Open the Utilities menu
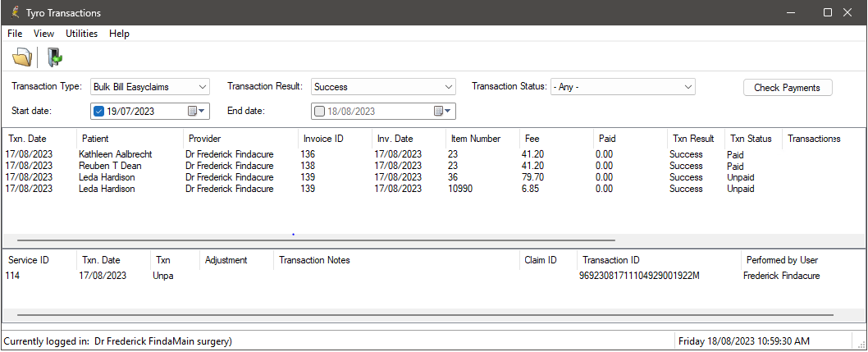This screenshot has height=352, width=868. (81, 33)
